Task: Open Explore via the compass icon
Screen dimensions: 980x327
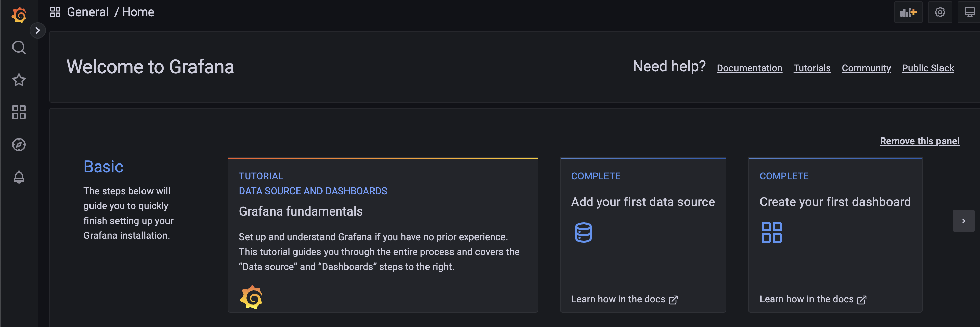Action: tap(19, 145)
